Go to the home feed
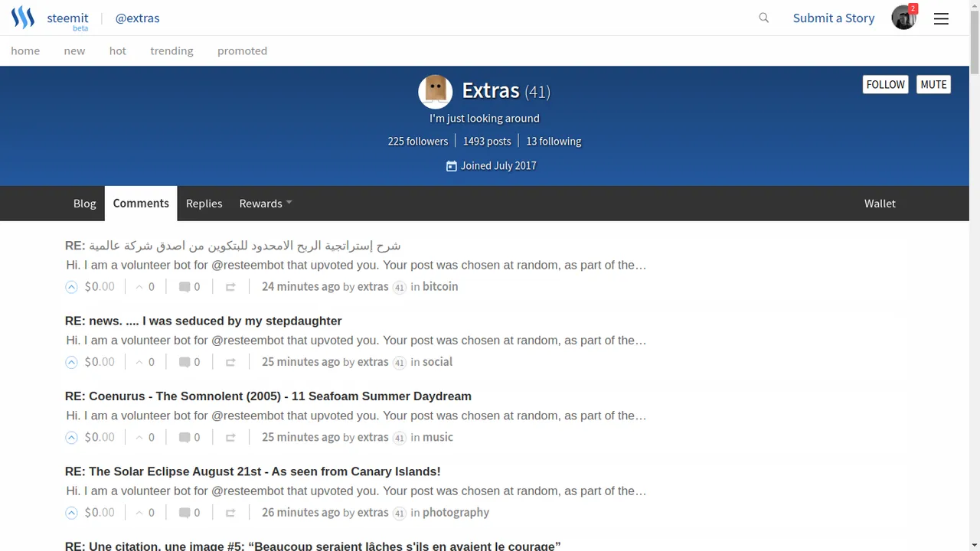 tap(25, 51)
